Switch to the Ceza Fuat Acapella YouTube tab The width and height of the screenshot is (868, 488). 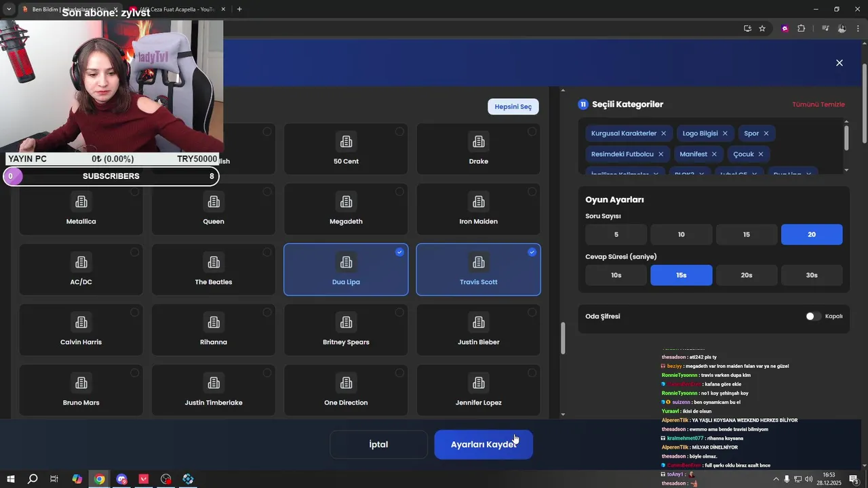click(x=178, y=9)
